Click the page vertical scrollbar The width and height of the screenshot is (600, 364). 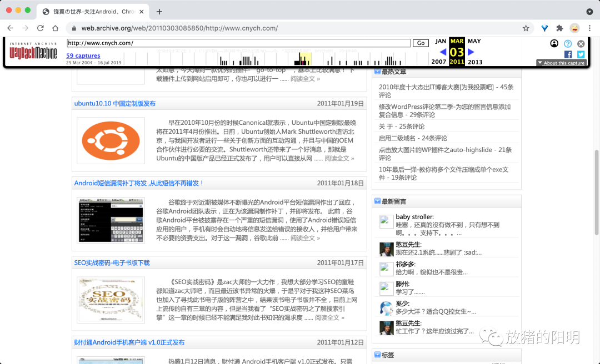point(597,193)
